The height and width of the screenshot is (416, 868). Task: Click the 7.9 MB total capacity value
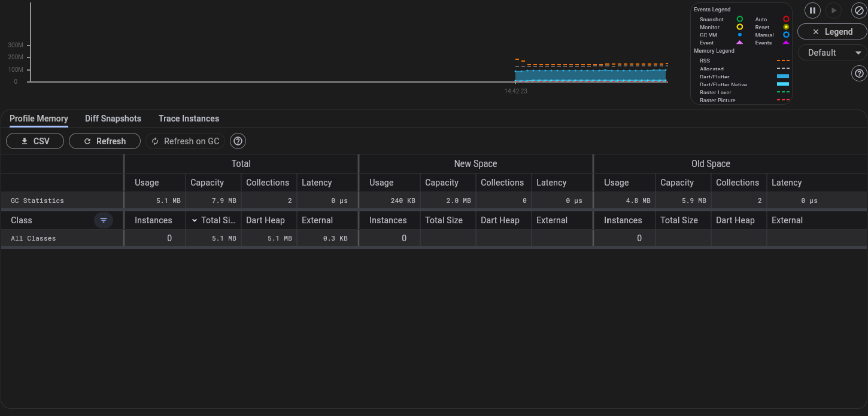224,201
